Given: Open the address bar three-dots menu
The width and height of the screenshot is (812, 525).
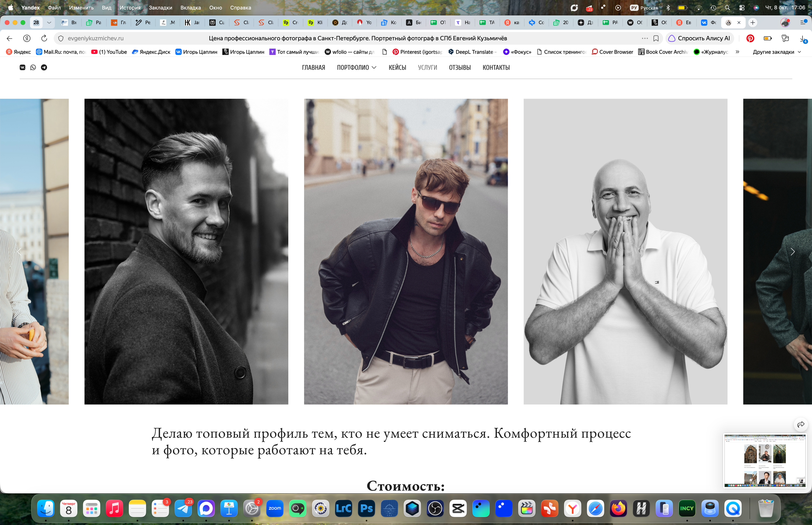Looking at the screenshot, I should [x=645, y=38].
